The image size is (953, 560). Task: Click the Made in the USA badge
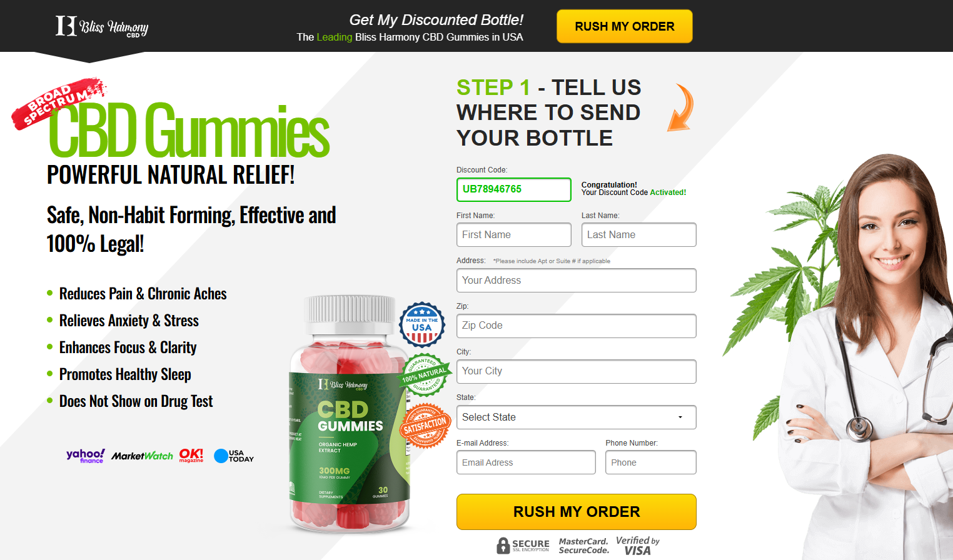(x=422, y=324)
